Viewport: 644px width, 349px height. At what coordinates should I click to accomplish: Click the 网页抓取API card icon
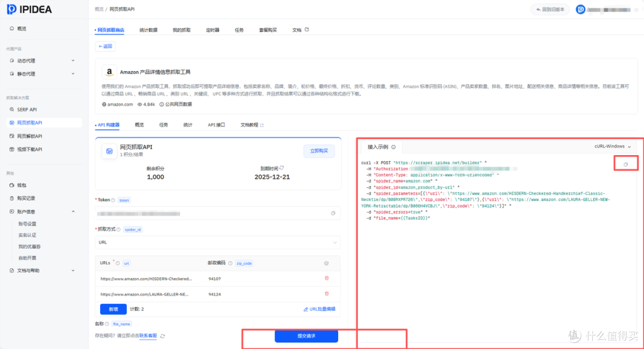pyautogui.click(x=109, y=152)
